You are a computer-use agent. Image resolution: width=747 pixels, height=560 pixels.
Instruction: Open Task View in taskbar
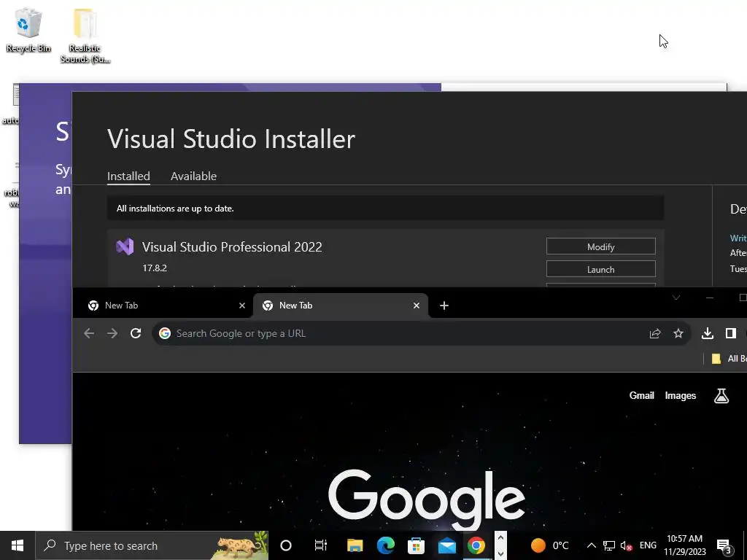click(321, 545)
